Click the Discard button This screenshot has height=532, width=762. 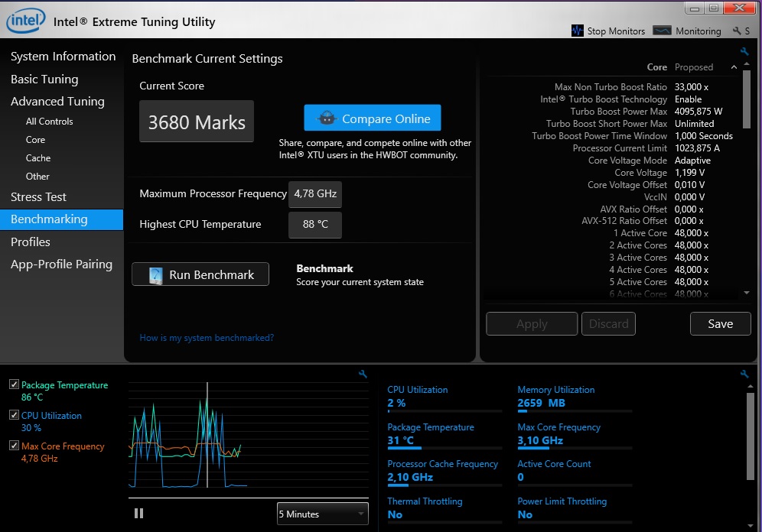point(608,324)
